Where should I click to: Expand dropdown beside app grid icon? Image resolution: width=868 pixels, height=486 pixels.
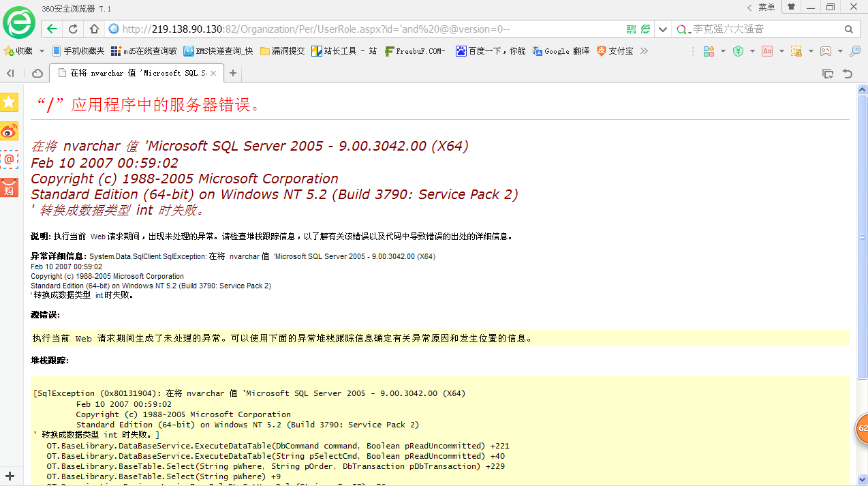click(722, 51)
